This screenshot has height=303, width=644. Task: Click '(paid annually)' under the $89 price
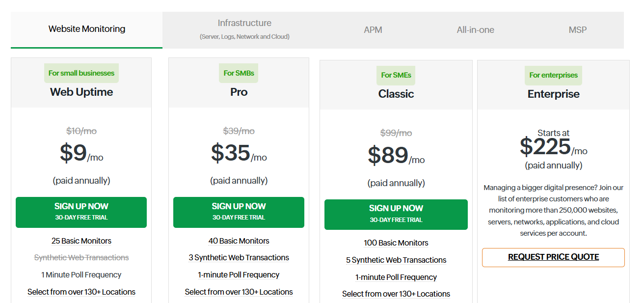[396, 183]
